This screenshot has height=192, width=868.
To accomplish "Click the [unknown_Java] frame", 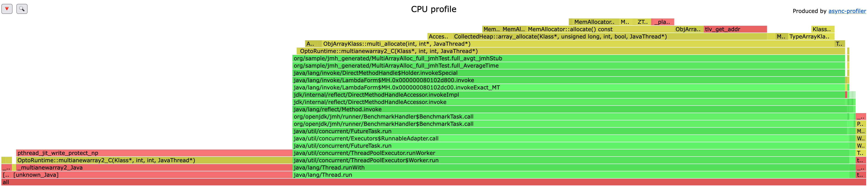I will coord(152,175).
